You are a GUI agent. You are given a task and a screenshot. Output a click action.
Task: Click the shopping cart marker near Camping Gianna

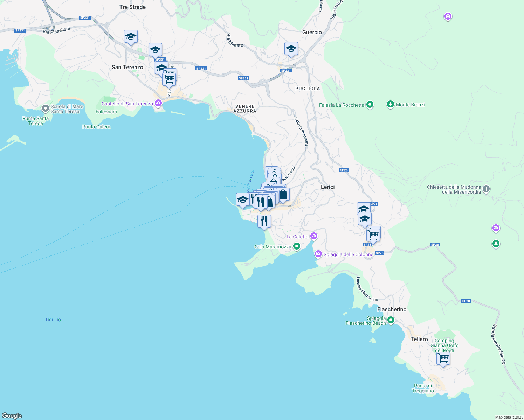coord(443,359)
